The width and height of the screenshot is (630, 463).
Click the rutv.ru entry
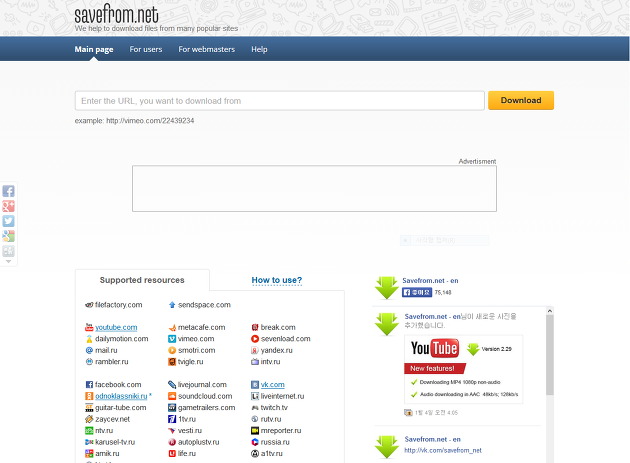tap(266, 419)
